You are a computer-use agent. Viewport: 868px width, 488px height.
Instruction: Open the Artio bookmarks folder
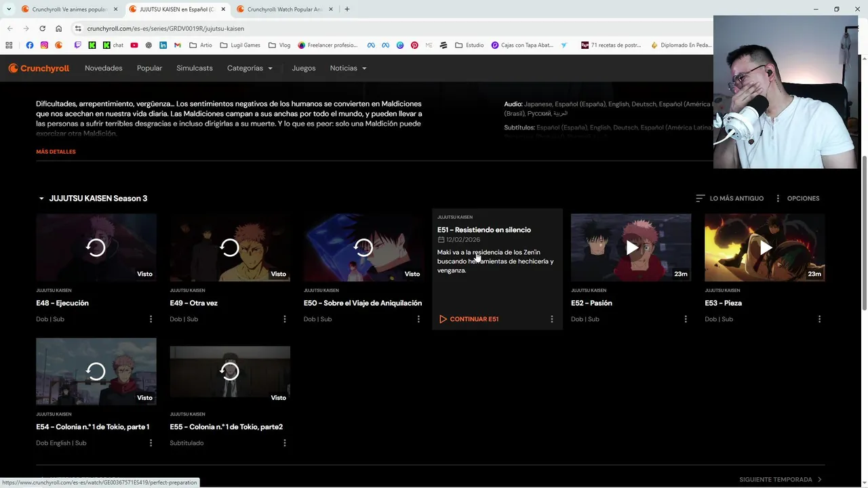click(x=201, y=45)
